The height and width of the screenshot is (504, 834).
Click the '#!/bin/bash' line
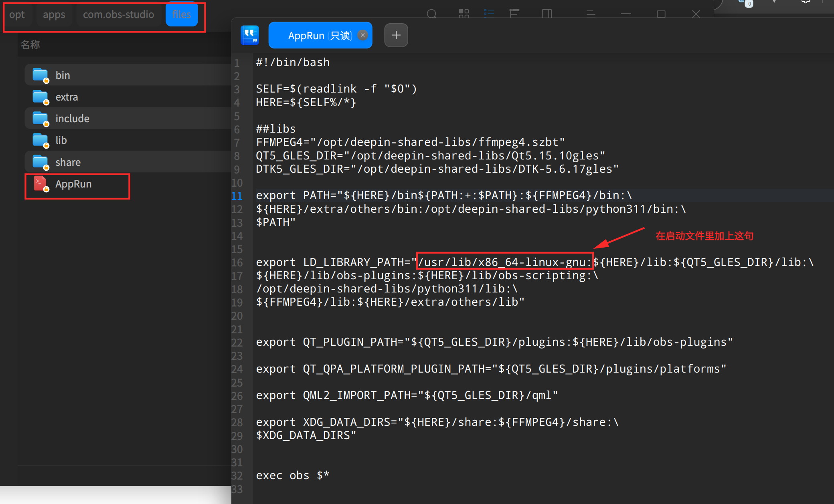[x=293, y=62]
